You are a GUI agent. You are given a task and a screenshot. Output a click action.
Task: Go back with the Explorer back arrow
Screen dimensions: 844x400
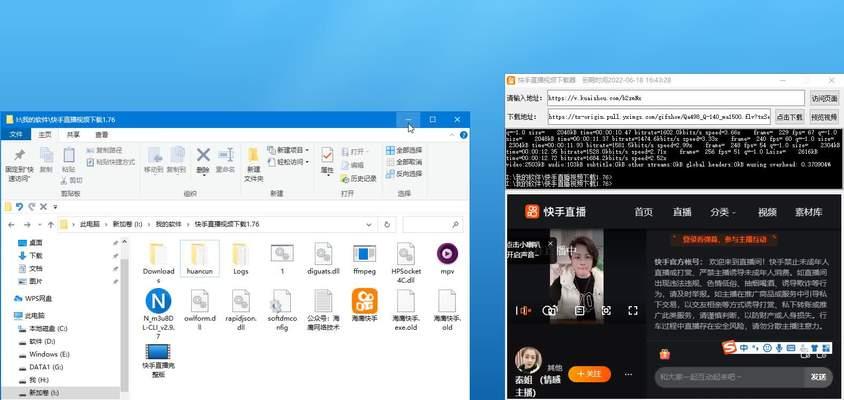click(12, 224)
